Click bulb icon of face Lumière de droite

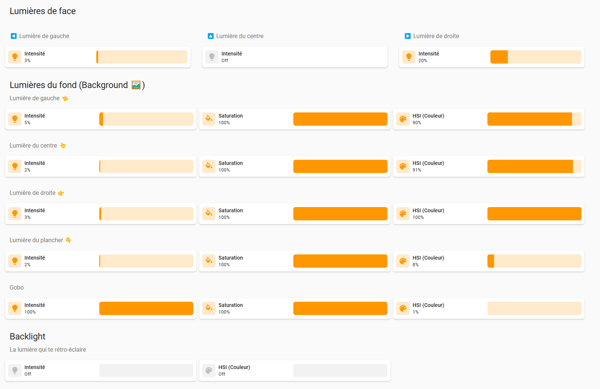point(409,57)
